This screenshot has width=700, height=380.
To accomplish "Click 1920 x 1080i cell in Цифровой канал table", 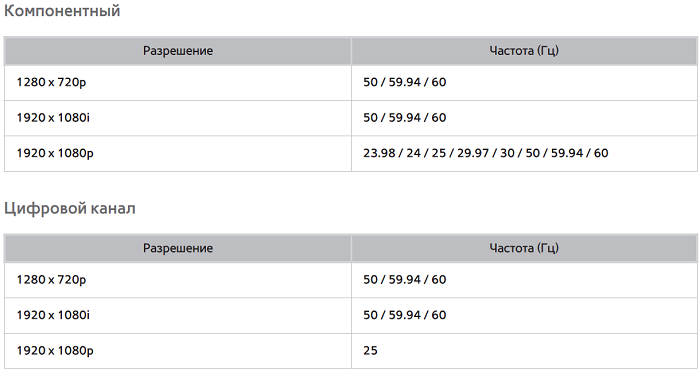I will click(x=178, y=315).
